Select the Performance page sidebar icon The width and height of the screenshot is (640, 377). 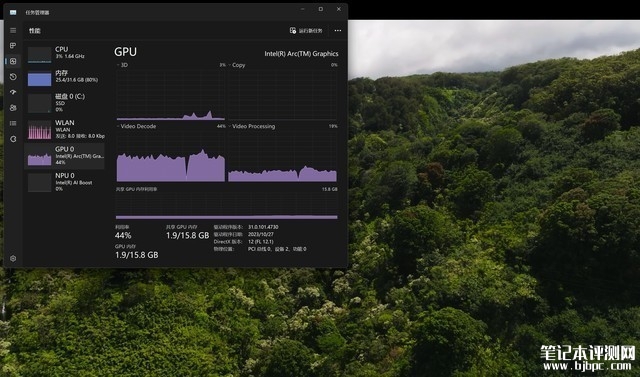[13, 61]
